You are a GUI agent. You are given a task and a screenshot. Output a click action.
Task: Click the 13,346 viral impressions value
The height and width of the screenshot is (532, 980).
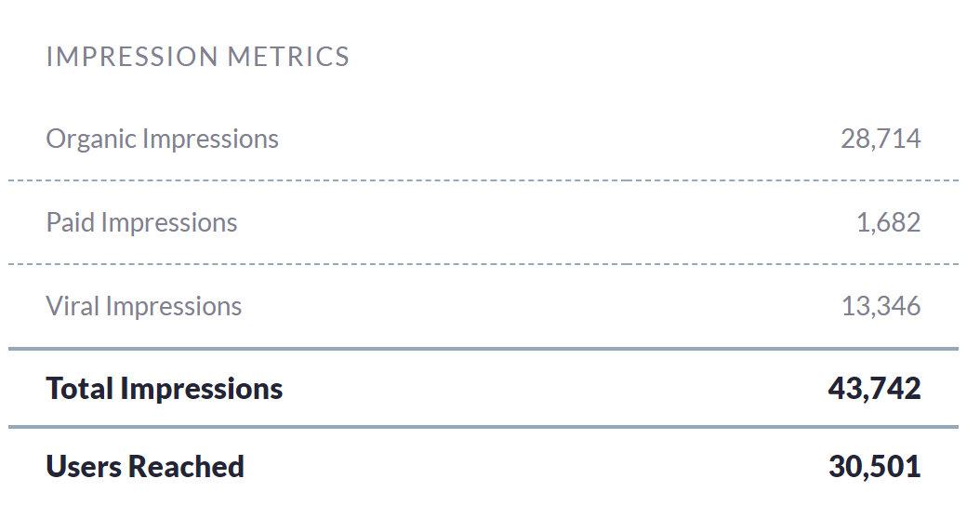(880, 307)
